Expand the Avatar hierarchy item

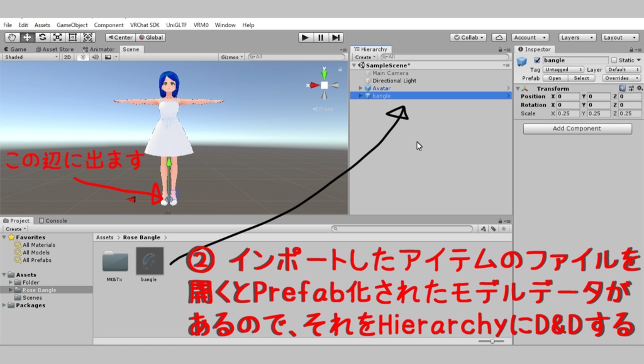(360, 88)
